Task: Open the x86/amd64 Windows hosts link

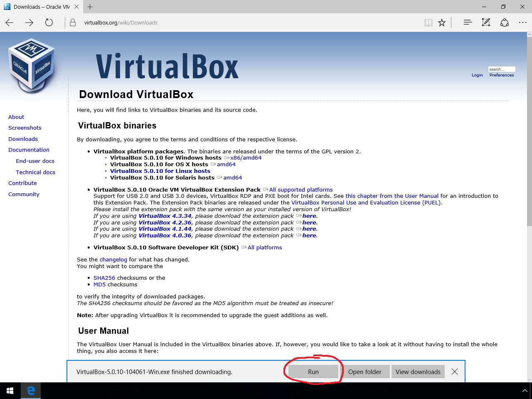Action: (x=246, y=158)
